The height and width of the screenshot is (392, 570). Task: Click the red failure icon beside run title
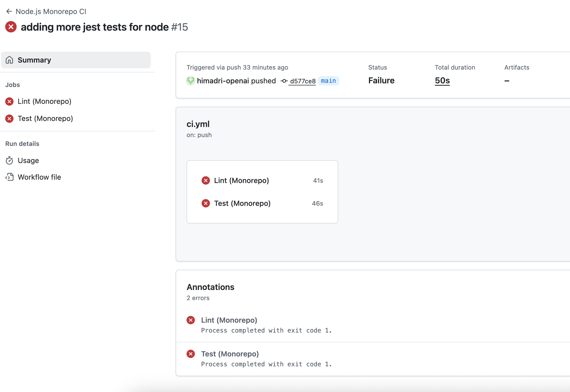coord(11,27)
